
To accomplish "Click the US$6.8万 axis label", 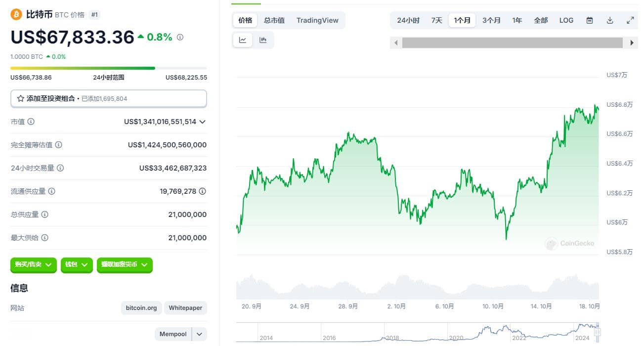I will pos(620,105).
